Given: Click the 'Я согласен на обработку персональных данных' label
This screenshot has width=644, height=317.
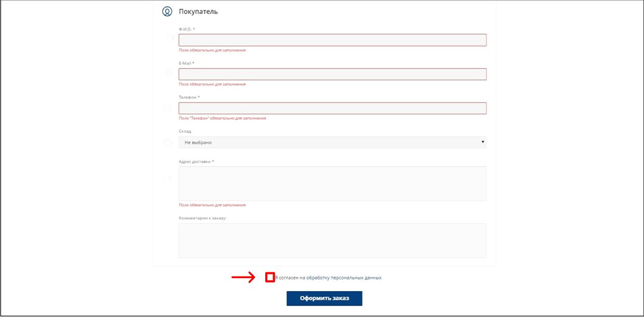Looking at the screenshot, I should [328, 278].
